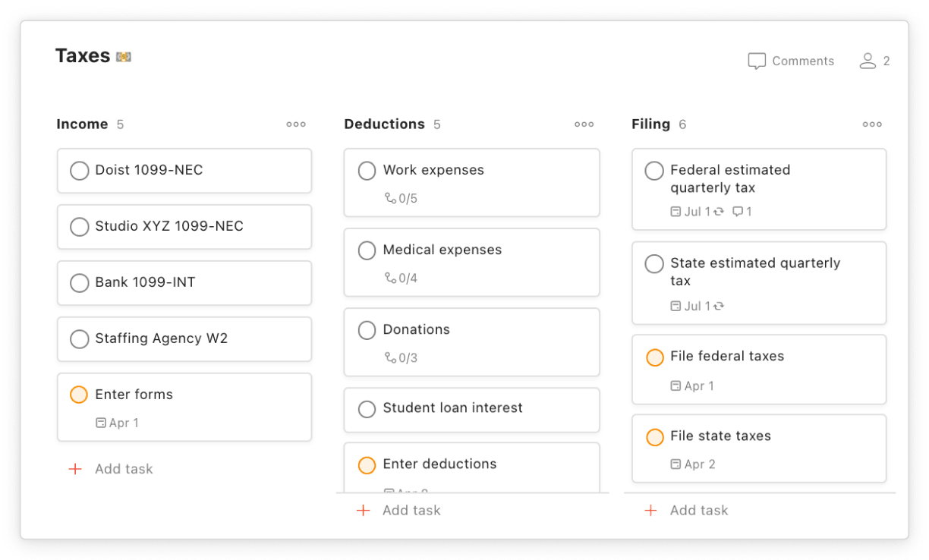Viewport: 929px width, 560px height.
Task: Select the Income section header
Action: click(x=80, y=124)
